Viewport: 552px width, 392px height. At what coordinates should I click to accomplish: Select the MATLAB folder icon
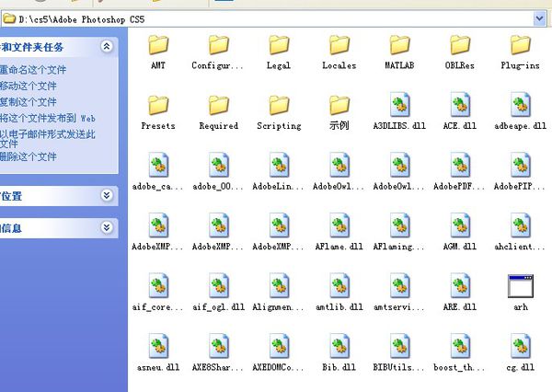click(399, 46)
